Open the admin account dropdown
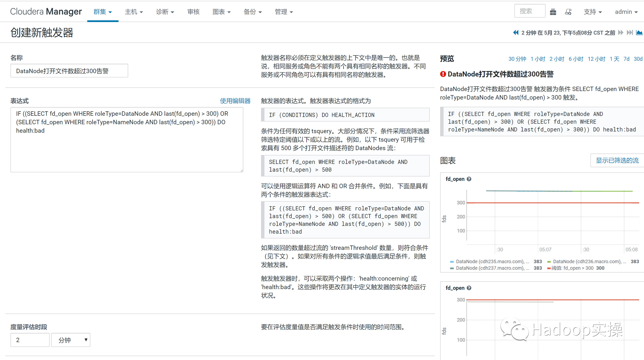 click(x=626, y=12)
